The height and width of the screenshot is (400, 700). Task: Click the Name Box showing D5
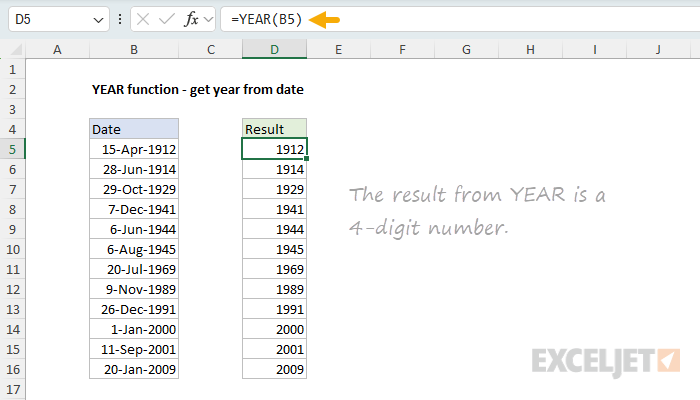[59, 19]
